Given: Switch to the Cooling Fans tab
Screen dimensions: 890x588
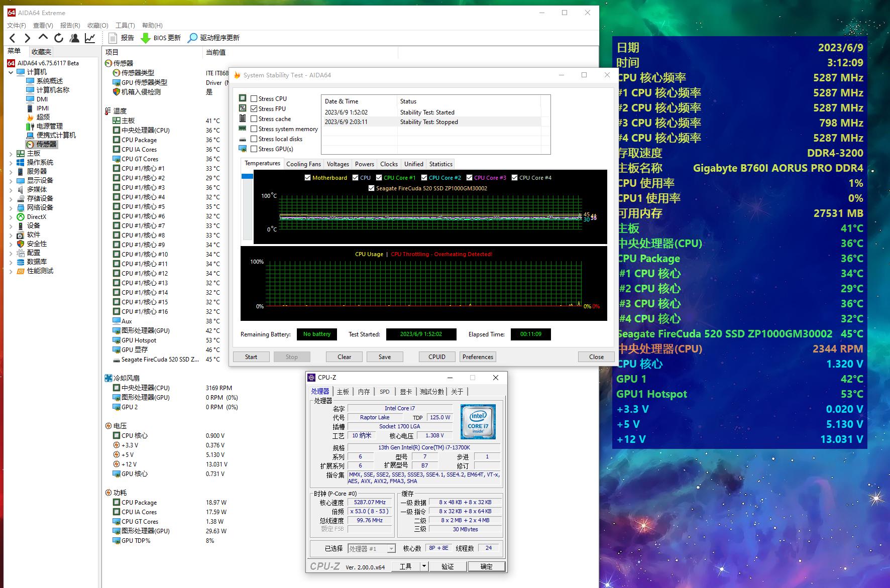Looking at the screenshot, I should coord(303,164).
